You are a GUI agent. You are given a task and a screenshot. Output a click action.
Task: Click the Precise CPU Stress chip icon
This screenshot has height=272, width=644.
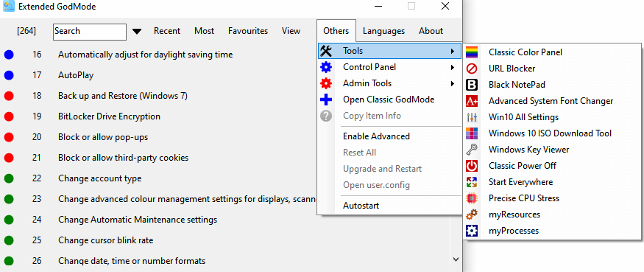(x=472, y=198)
